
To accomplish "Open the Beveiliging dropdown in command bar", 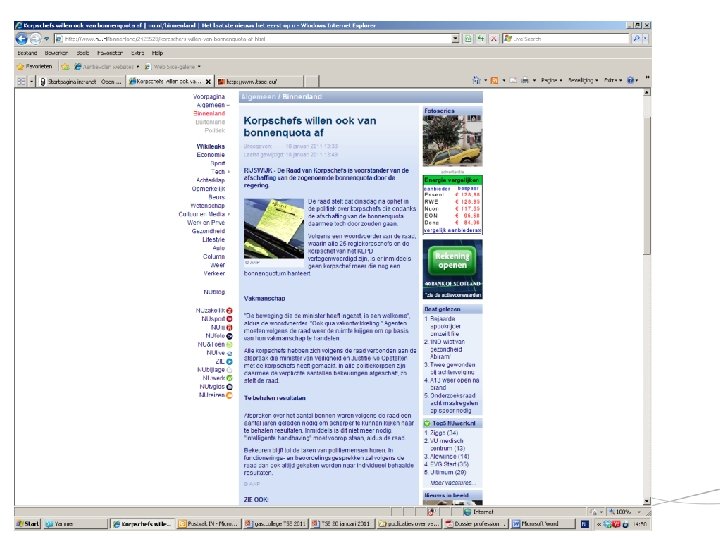I will coord(583,80).
